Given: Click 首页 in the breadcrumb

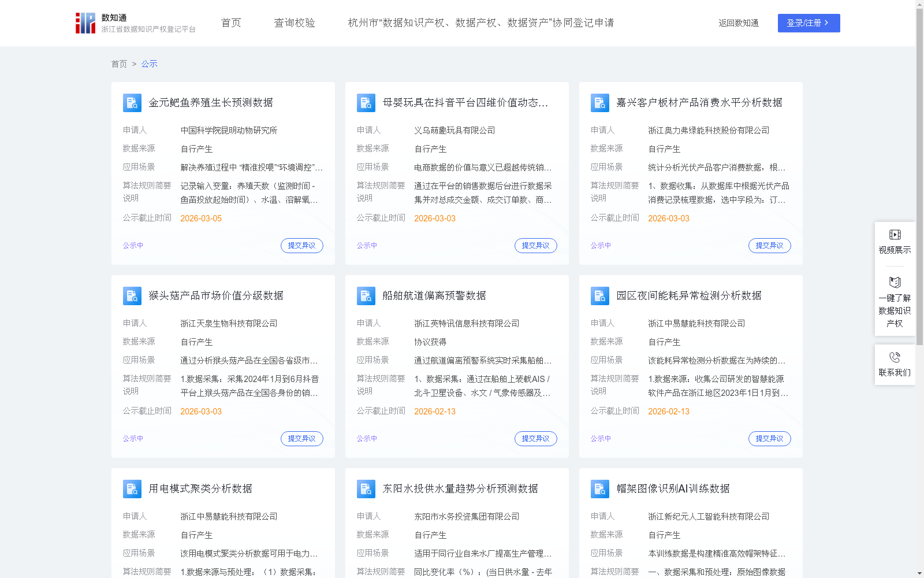Looking at the screenshot, I should [119, 64].
